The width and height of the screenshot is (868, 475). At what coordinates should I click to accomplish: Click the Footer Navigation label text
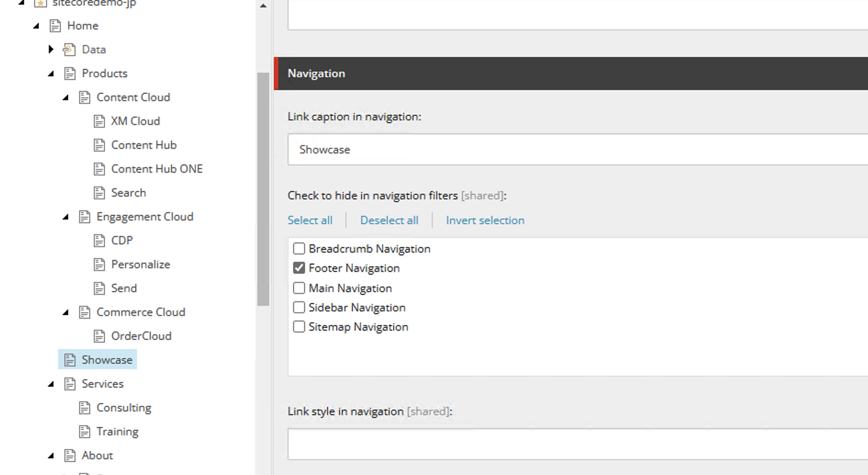point(354,268)
